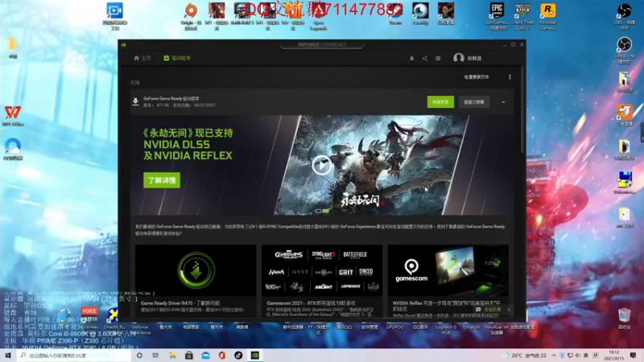Open Microsoft Store from the taskbar
This screenshot has width=644, height=362.
(189, 355)
